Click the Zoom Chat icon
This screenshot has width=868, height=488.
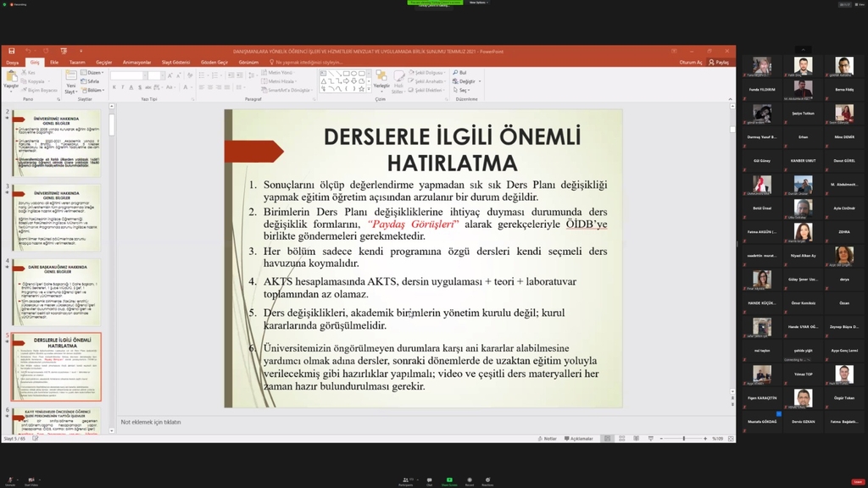click(x=429, y=480)
